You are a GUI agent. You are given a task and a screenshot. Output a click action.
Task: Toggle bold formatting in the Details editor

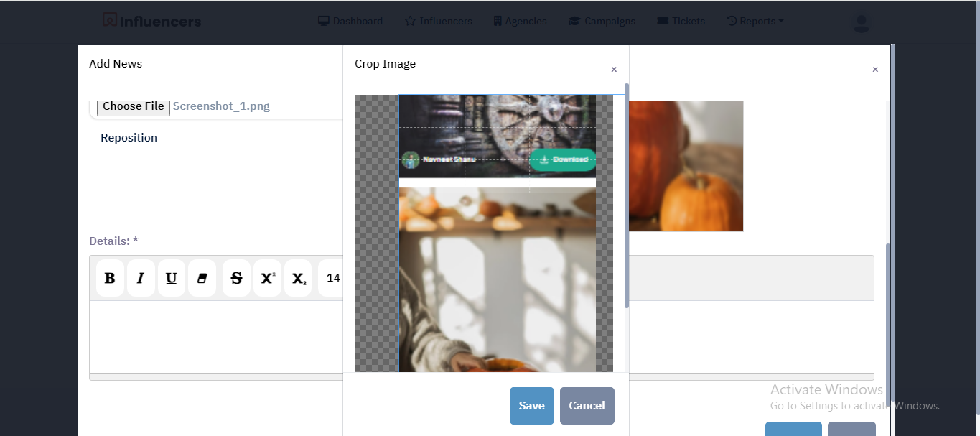110,278
